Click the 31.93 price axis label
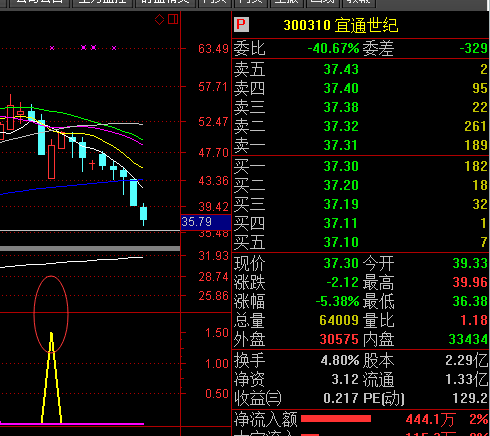 point(213,256)
